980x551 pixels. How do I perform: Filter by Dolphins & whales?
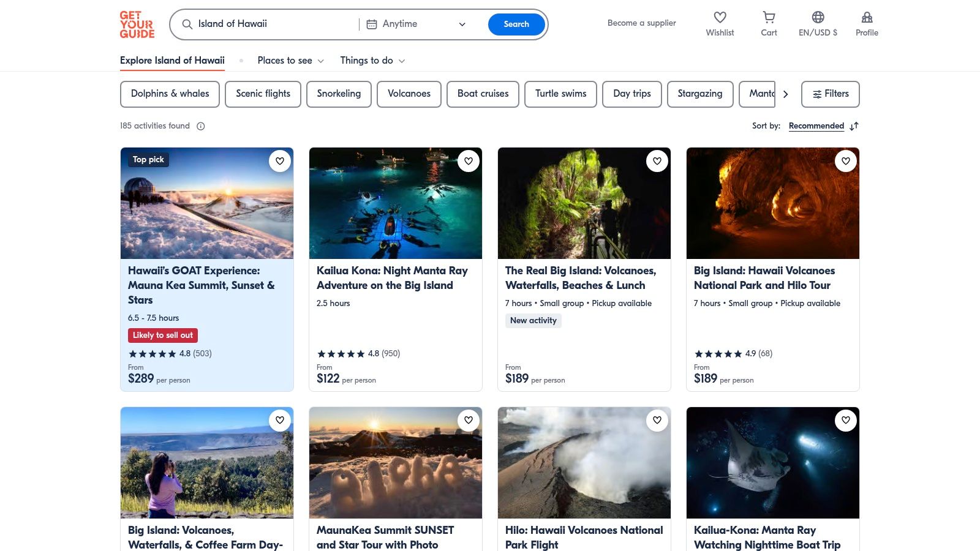click(x=170, y=94)
